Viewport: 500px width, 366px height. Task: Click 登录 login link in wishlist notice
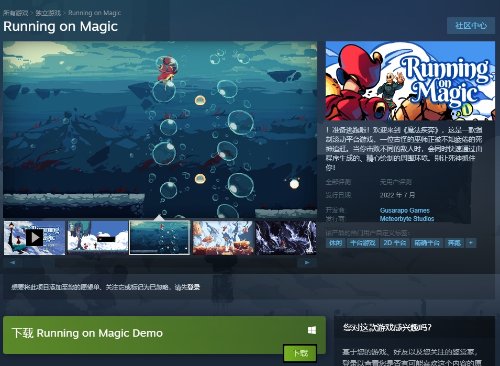(194, 287)
